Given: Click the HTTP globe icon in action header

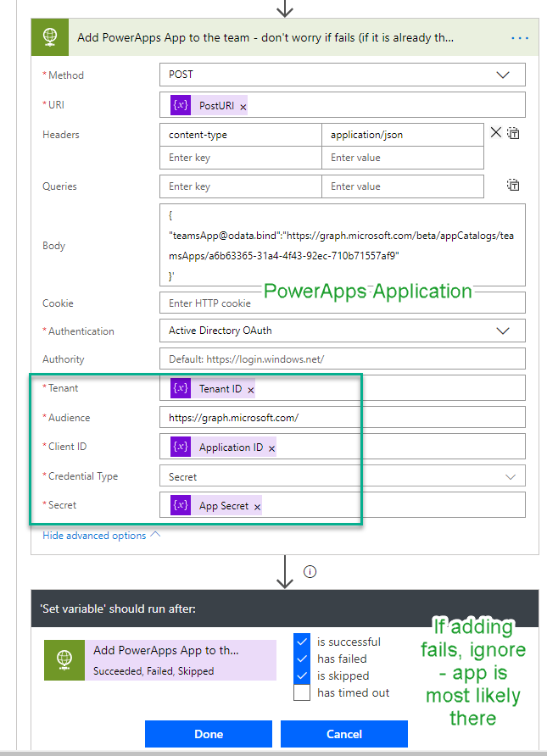Looking at the screenshot, I should (50, 37).
